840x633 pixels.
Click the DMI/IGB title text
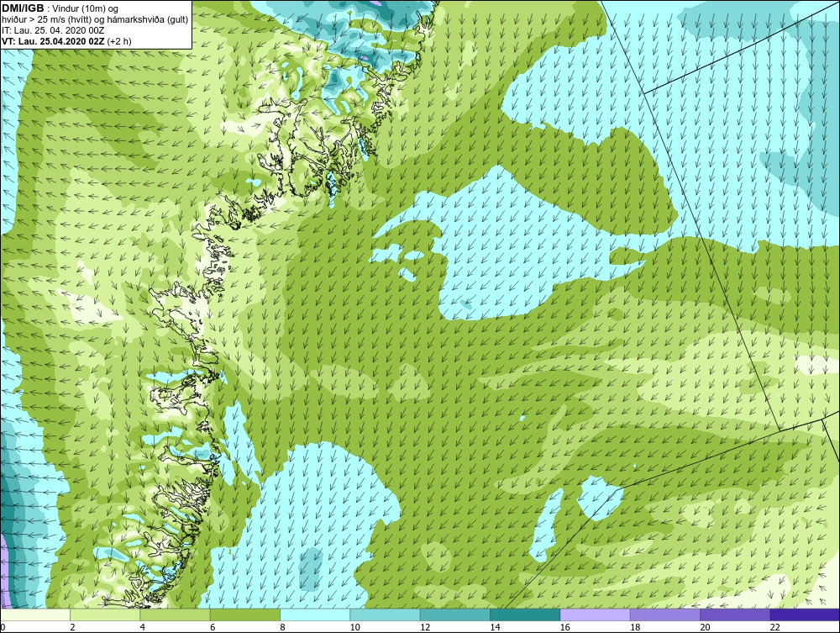pos(24,8)
